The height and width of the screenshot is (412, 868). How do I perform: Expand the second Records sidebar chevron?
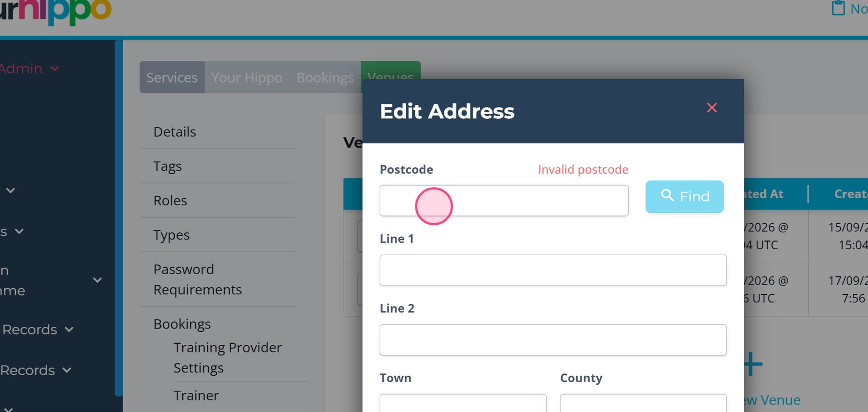(67, 370)
